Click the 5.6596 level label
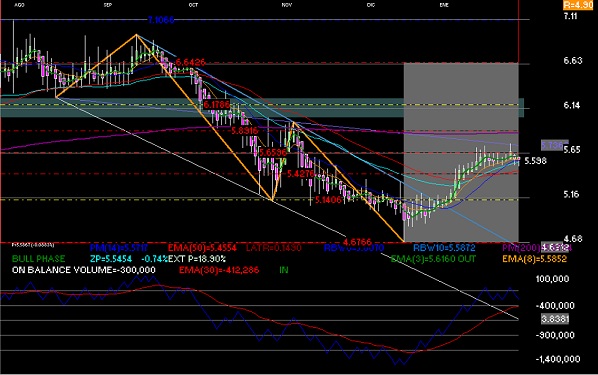The image size is (598, 375). click(273, 153)
